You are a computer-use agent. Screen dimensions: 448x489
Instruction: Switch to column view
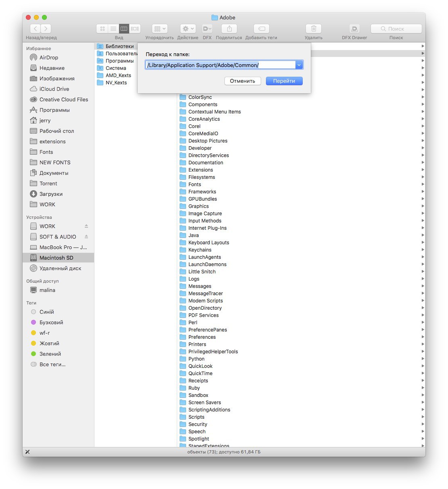(124, 29)
